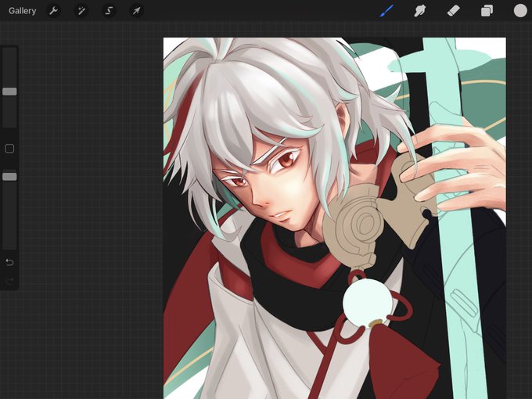This screenshot has height=399, width=532.
Task: Undo the last stroke with sidebar arrow
Action: pos(9,262)
